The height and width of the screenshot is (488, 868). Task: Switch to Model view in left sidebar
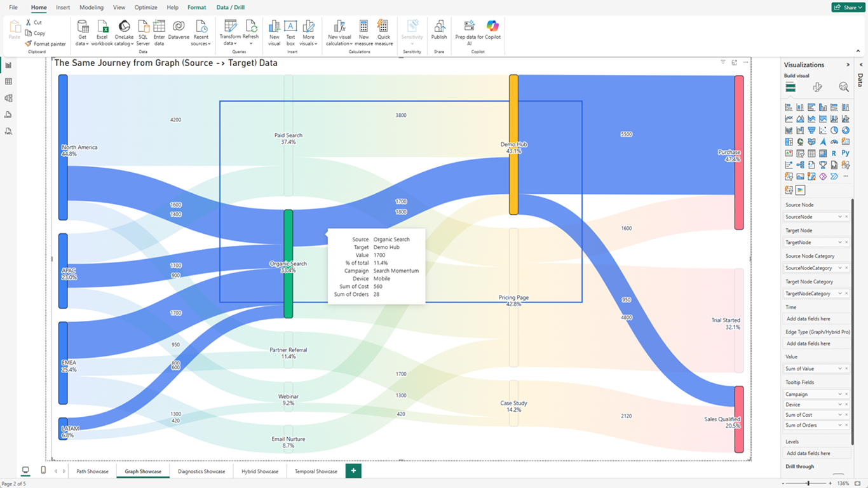point(8,98)
